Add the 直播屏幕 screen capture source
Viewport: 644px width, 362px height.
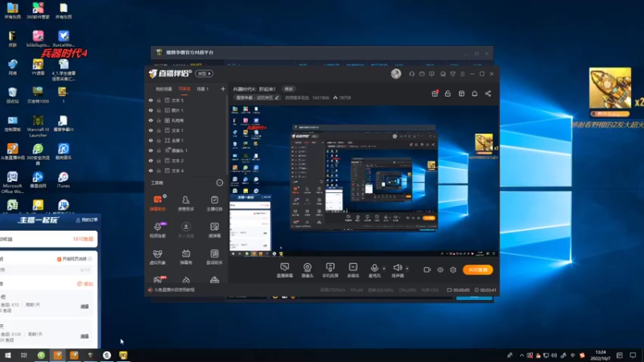tap(285, 270)
